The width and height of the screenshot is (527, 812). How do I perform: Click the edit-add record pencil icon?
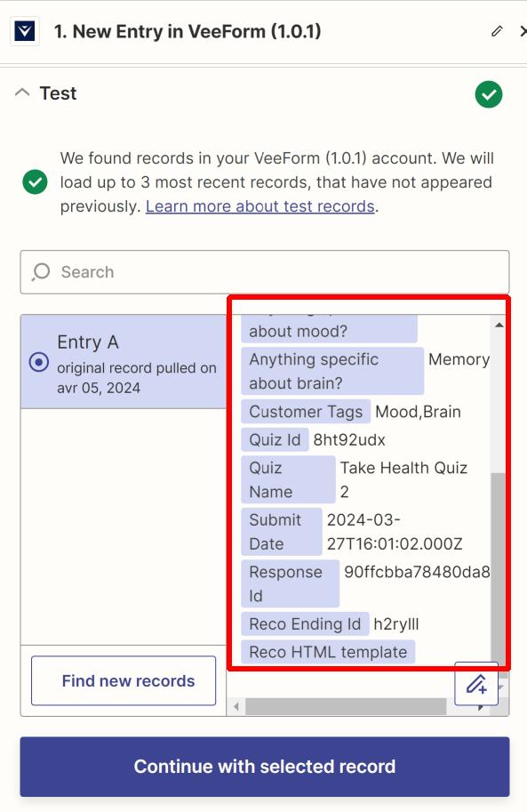pyautogui.click(x=476, y=684)
